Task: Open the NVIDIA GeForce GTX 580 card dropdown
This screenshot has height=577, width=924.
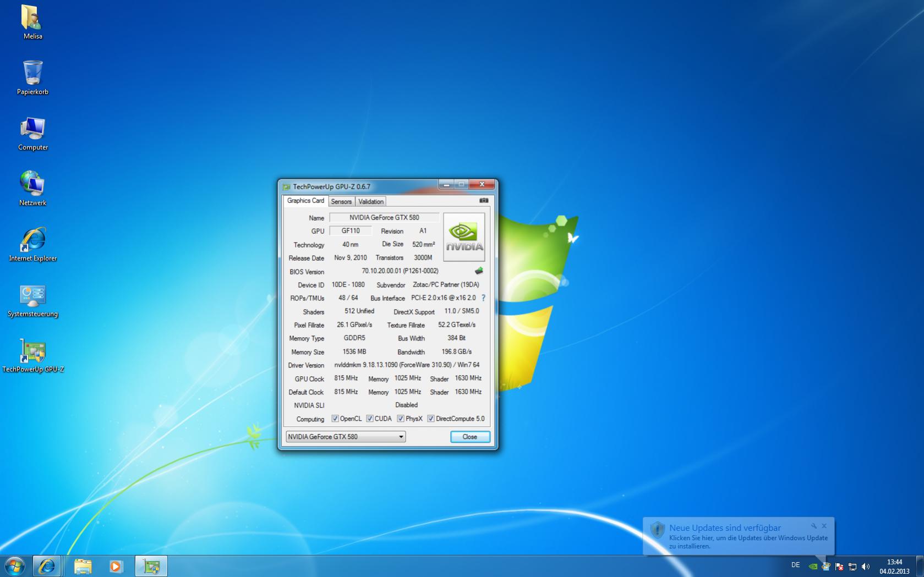Action: [346, 437]
